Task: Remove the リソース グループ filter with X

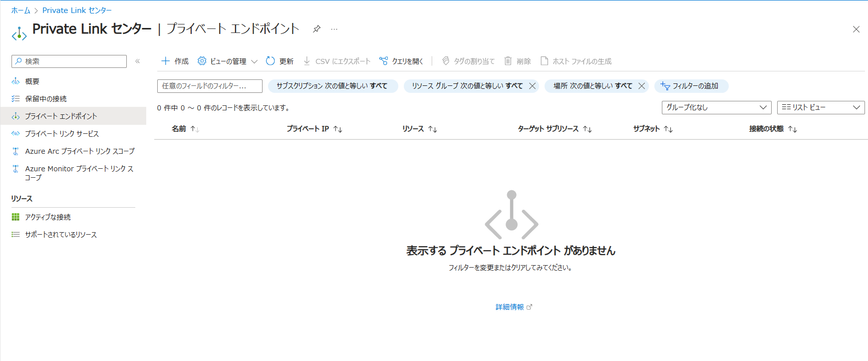Action: [x=533, y=86]
